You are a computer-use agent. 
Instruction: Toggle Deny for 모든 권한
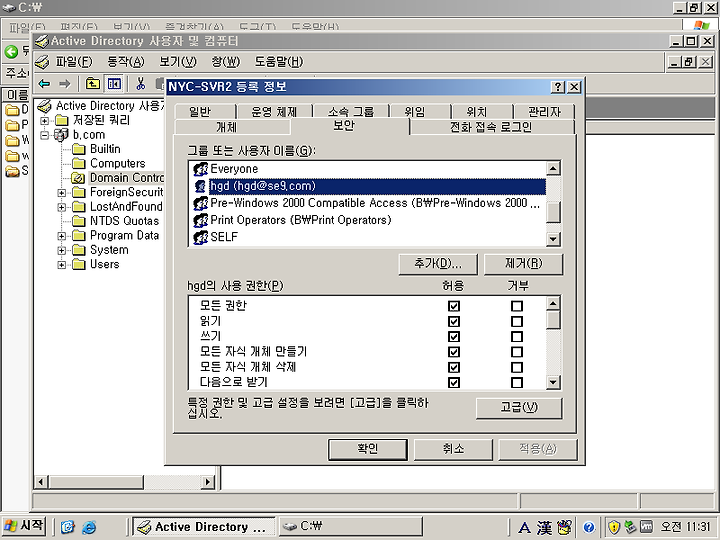tap(517, 306)
